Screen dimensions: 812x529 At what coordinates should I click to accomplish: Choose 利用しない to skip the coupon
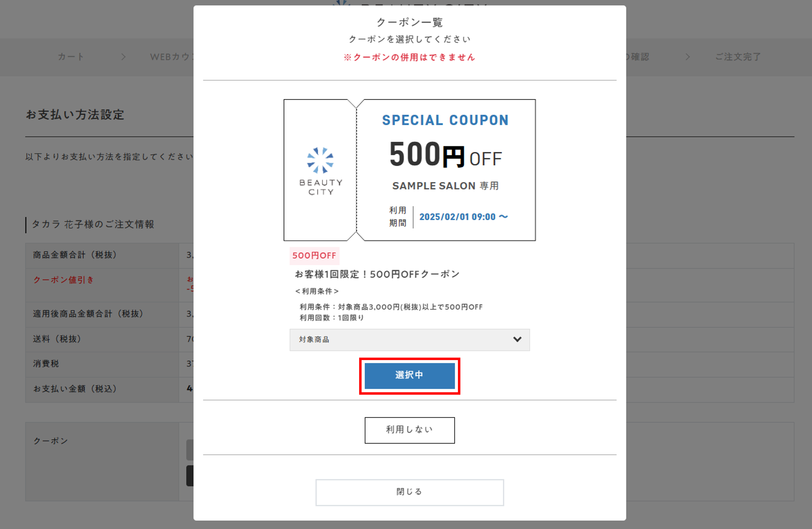point(409,430)
